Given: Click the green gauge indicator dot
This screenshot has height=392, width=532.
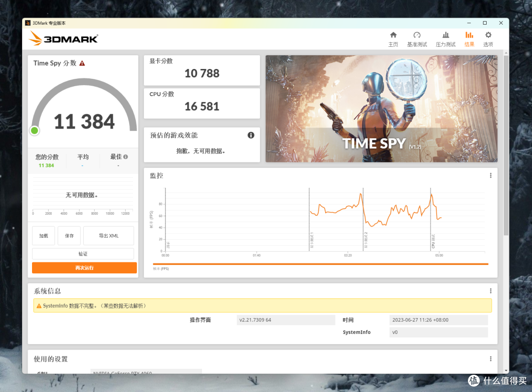Looking at the screenshot, I should coord(34,131).
